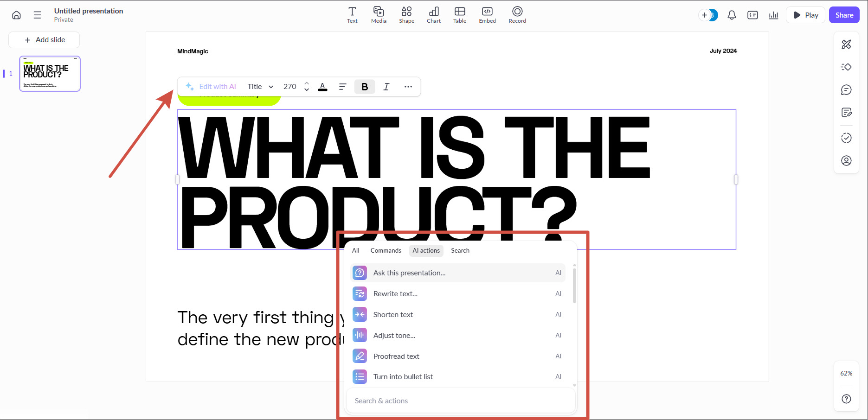Open the text color picker
This screenshot has width=868, height=420.
(322, 87)
